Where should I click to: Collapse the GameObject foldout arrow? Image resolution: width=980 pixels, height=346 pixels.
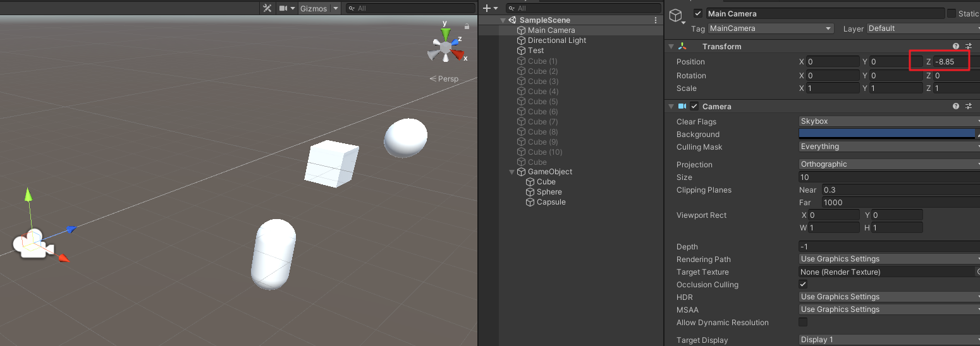coord(512,172)
